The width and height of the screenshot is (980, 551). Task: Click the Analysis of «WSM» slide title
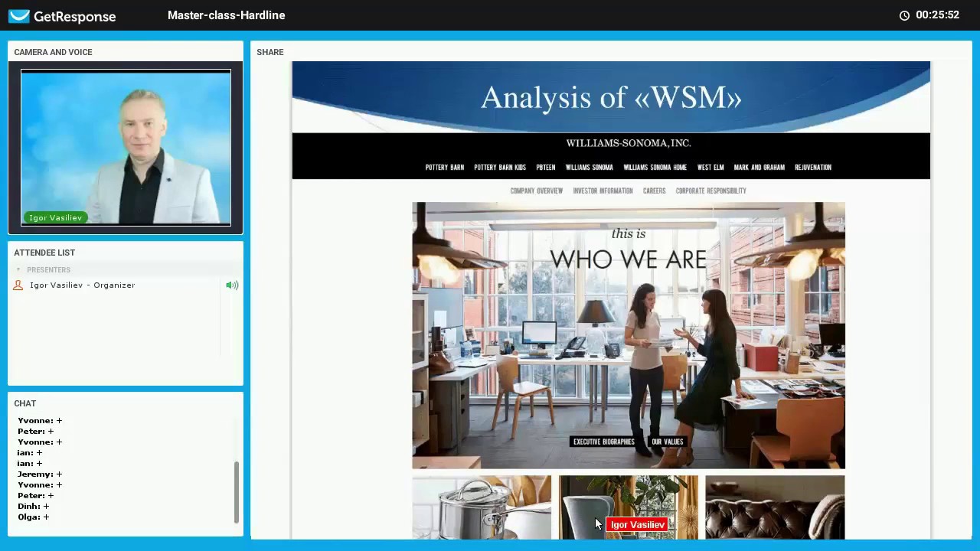611,98
